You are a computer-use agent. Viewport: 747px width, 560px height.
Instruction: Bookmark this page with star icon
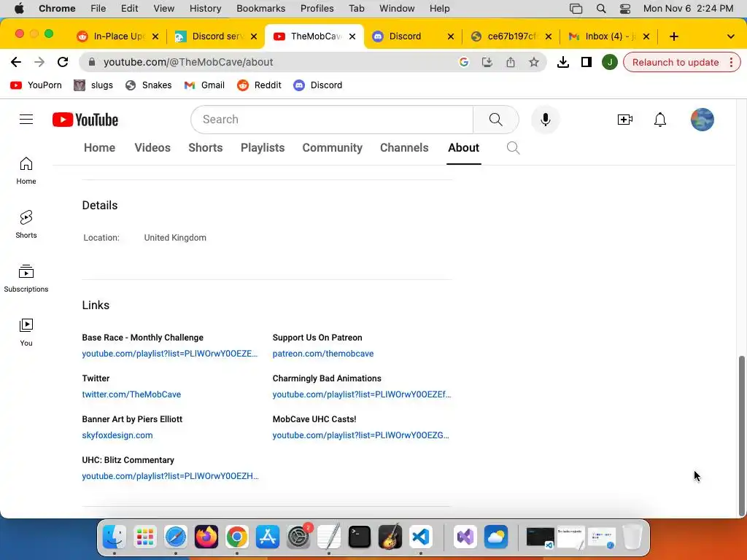pos(533,62)
